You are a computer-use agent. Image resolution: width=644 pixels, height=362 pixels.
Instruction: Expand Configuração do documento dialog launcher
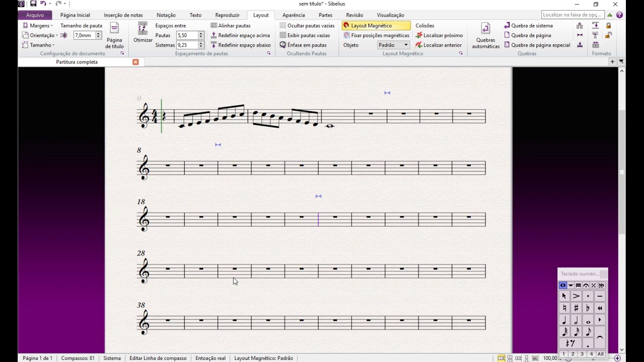[122, 53]
